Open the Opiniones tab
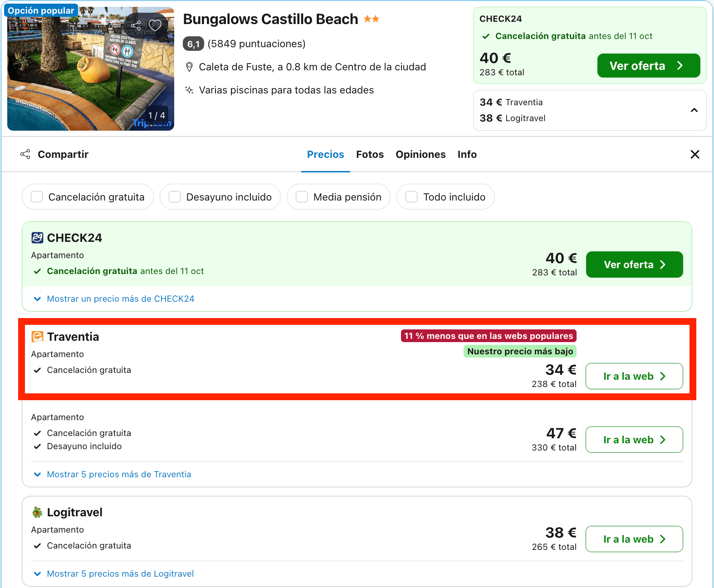The image size is (714, 588). pyautogui.click(x=421, y=154)
